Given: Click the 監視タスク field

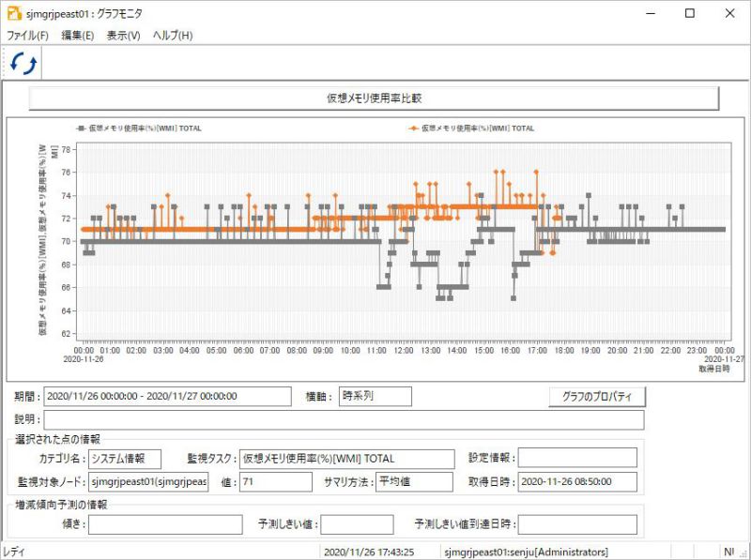Looking at the screenshot, I should click(346, 459).
